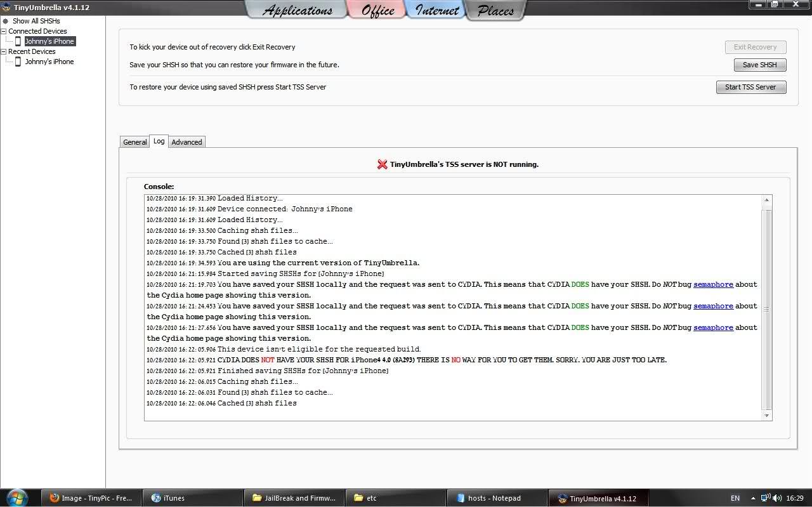Image resolution: width=812 pixels, height=507 pixels.
Task: Click the console scrollbar up arrow
Action: [x=766, y=200]
